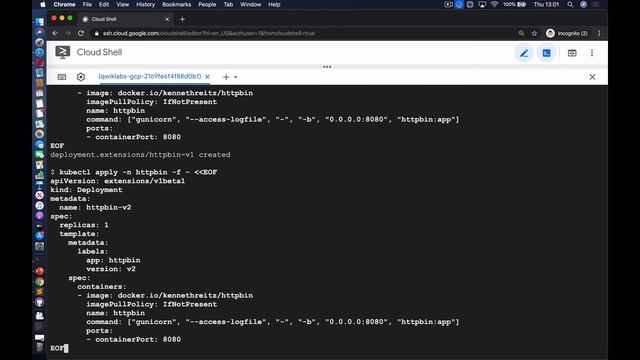Screen dimensions: 640x360
Task: Reload the page in Chrome
Action: (81, 33)
